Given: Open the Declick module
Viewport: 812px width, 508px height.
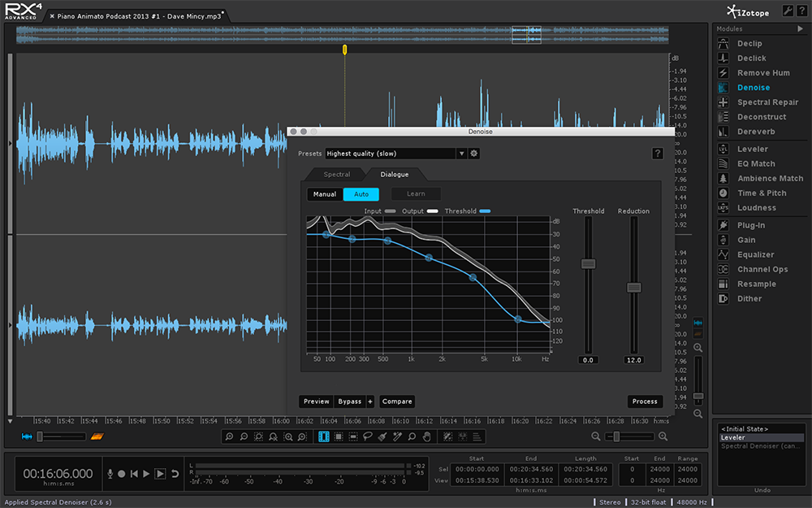Looking at the screenshot, I should tap(751, 58).
